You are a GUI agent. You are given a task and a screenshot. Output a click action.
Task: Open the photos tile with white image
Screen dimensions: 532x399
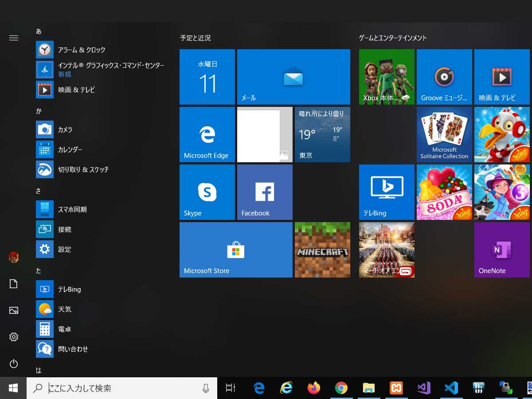tap(265, 134)
